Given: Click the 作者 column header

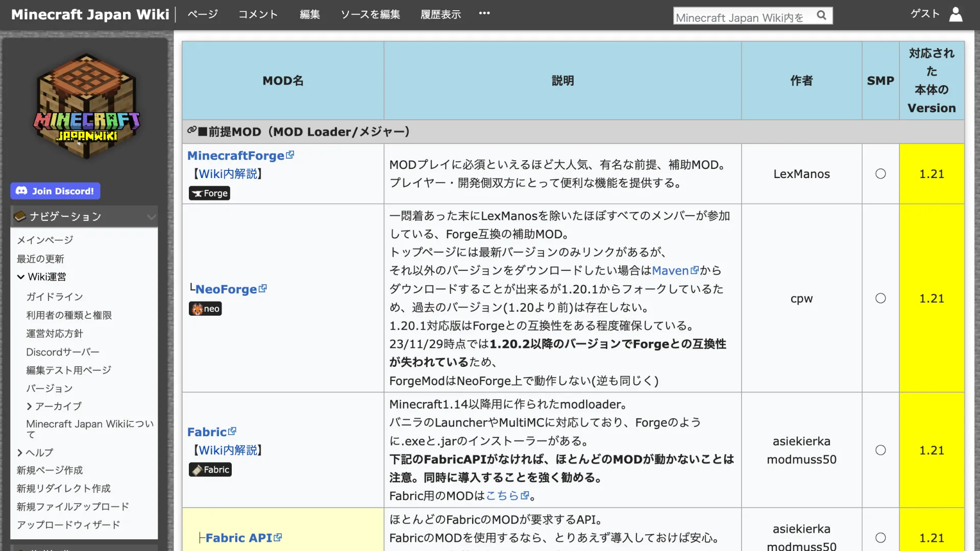Looking at the screenshot, I should pos(801,81).
